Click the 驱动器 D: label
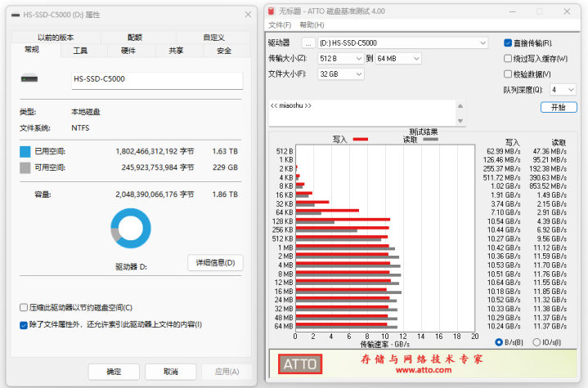588x388 pixels. pyautogui.click(x=131, y=267)
